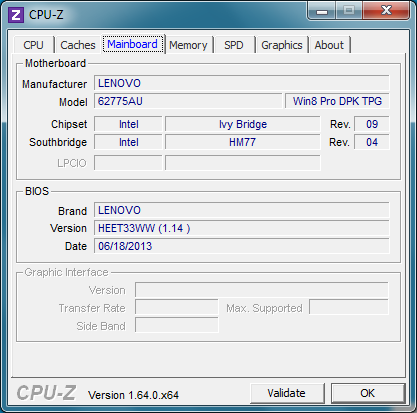Open the Caches tab
This screenshot has width=417, height=413.
[x=78, y=45]
